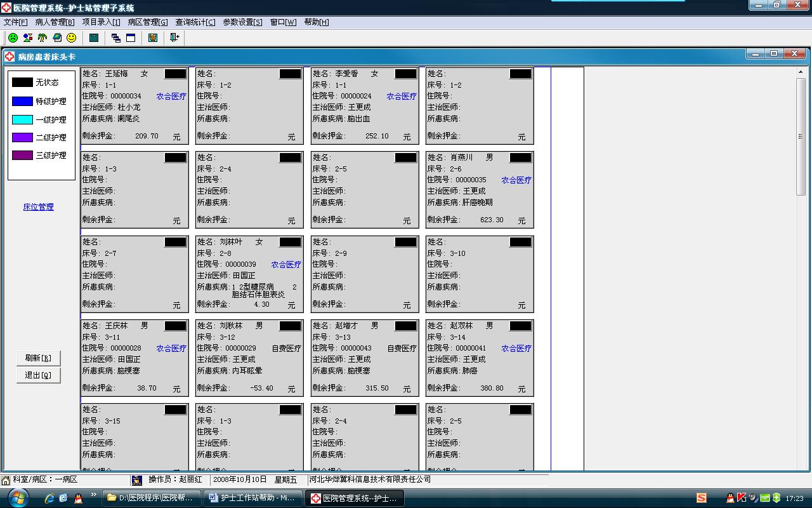Click the 退出[Q] button
Screen dimensions: 812x508
(38, 375)
